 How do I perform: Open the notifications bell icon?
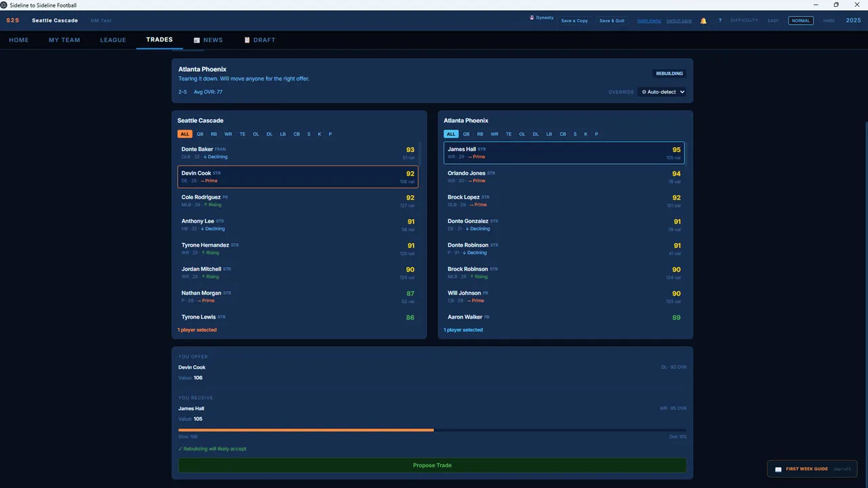click(x=703, y=21)
